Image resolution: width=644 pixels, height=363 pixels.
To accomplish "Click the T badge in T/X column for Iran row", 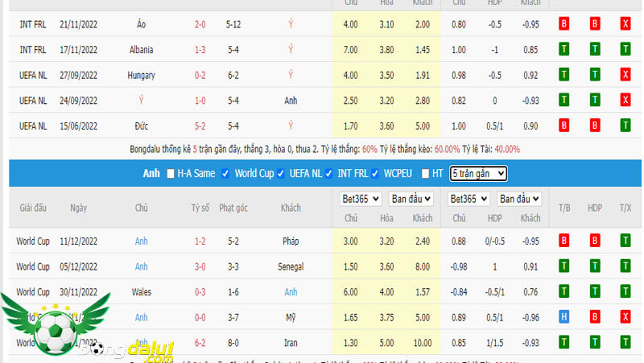I will 625,342.
